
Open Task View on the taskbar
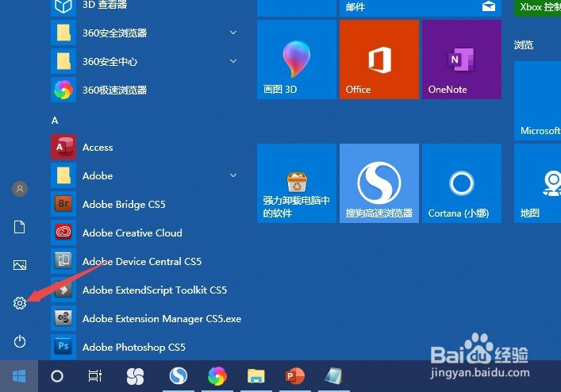click(94, 376)
